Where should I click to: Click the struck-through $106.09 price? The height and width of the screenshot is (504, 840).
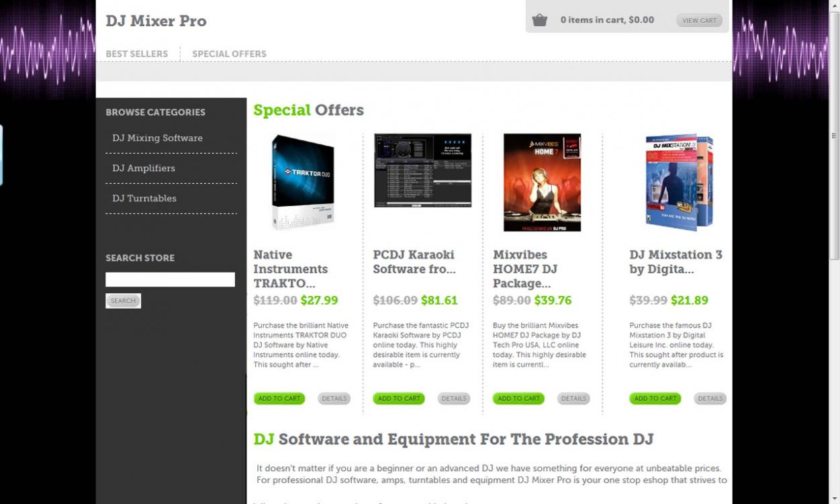click(x=395, y=300)
